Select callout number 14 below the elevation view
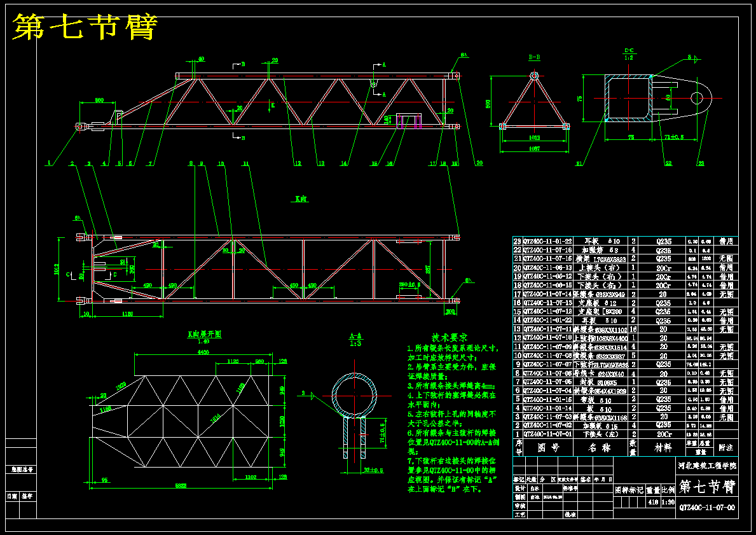Screen dimensions: 756x535 344,163
